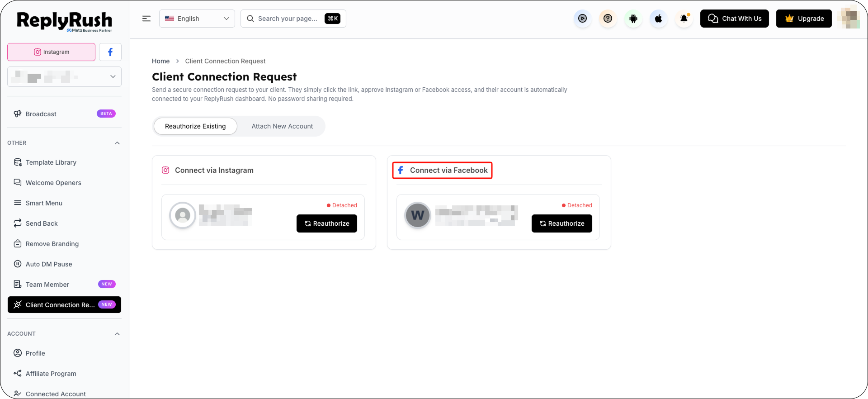Select the Reauthorize Existing tab
868x399 pixels.
[195, 126]
